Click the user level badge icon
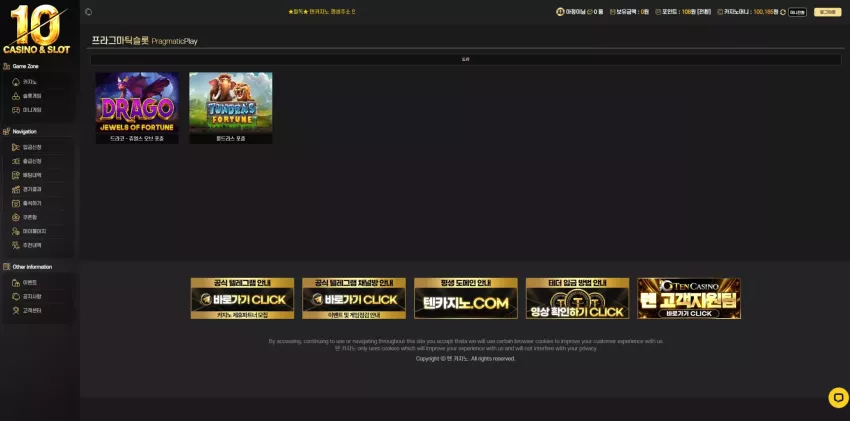 click(560, 12)
